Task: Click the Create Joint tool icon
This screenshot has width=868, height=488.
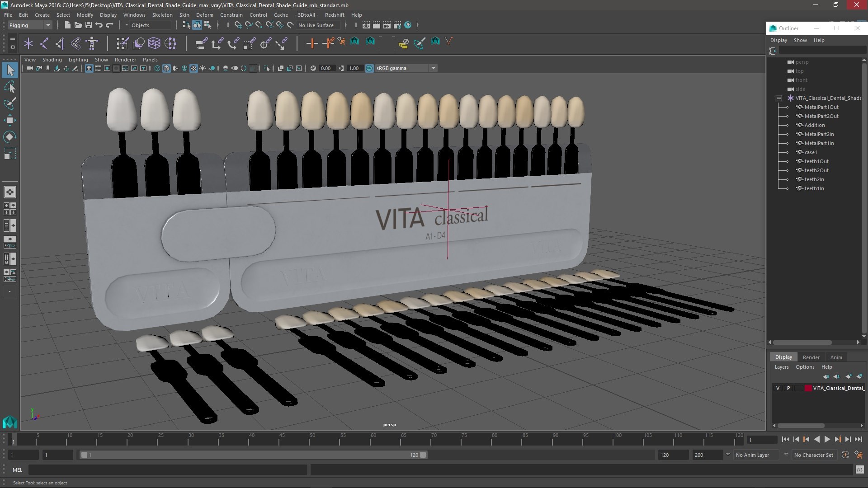Action: click(x=44, y=43)
